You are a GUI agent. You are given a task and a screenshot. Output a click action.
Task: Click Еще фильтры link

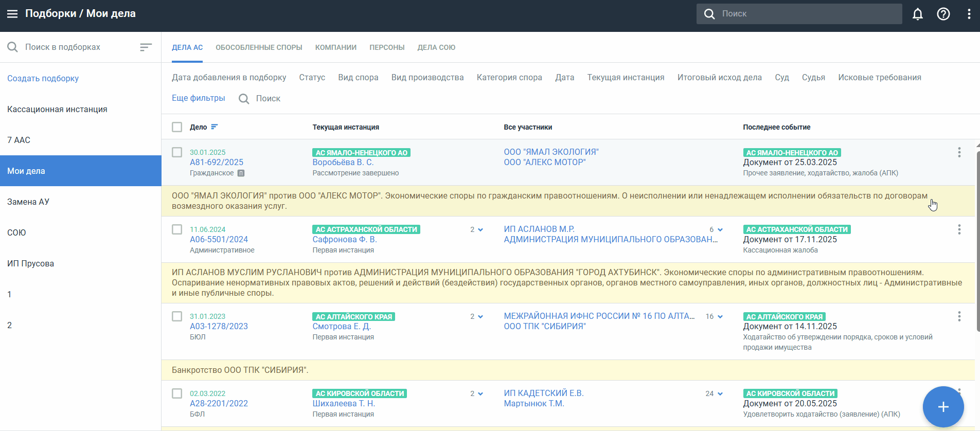click(x=198, y=98)
